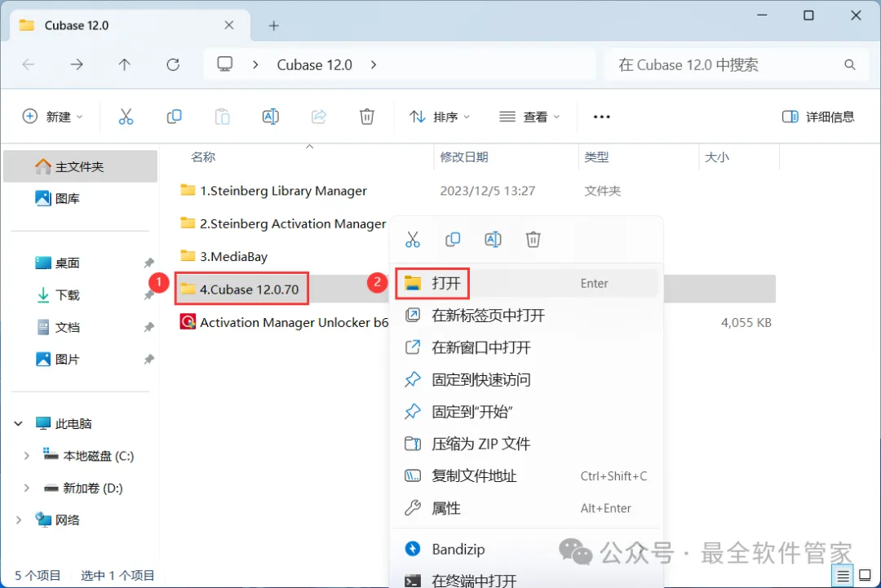Close the Cubase 12.0 tab

(228, 25)
